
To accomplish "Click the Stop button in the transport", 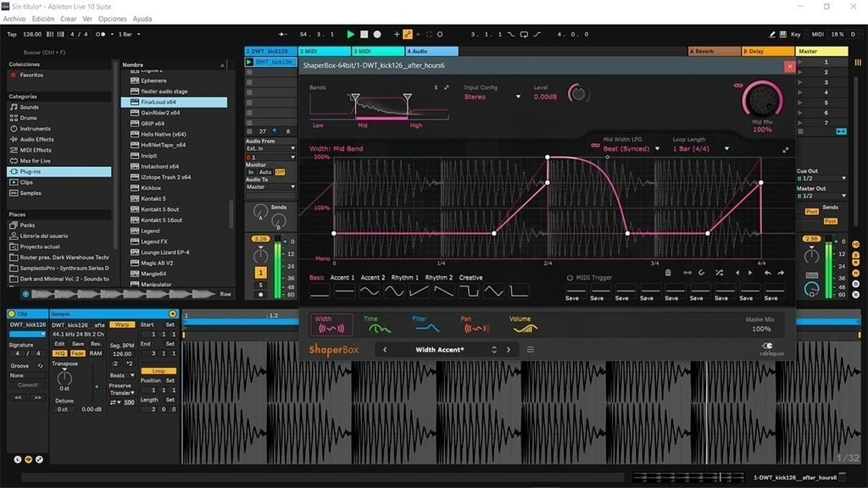I will tap(364, 34).
